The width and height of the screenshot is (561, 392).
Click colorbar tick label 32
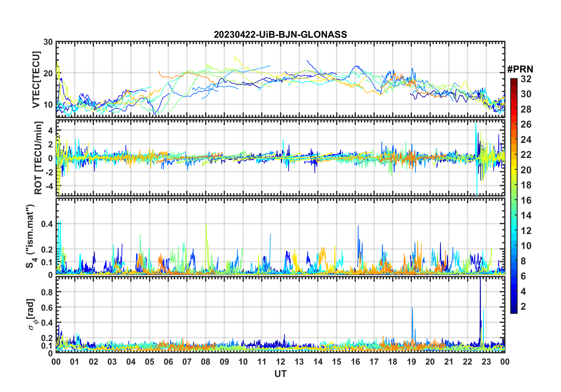526,79
